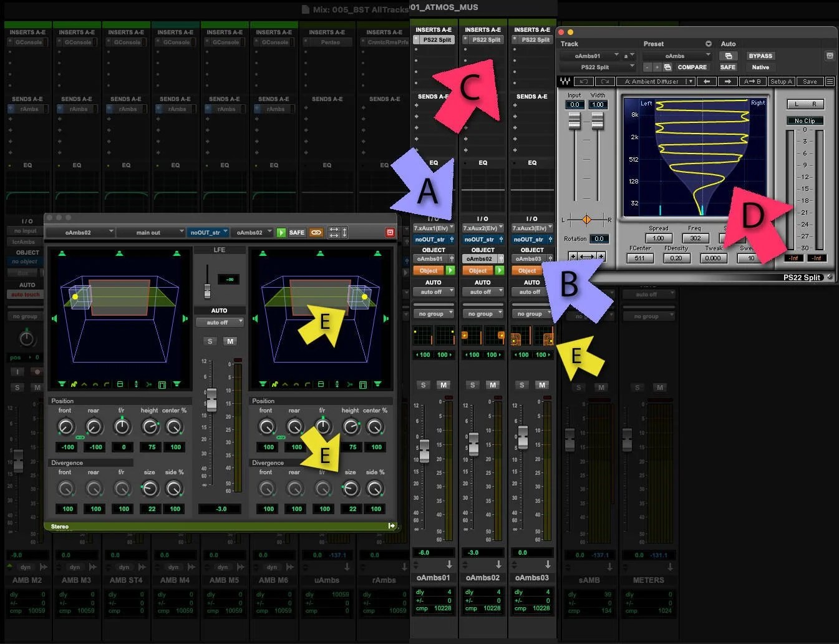Open the auto off dropdown on oAmbs02 strip

[483, 292]
